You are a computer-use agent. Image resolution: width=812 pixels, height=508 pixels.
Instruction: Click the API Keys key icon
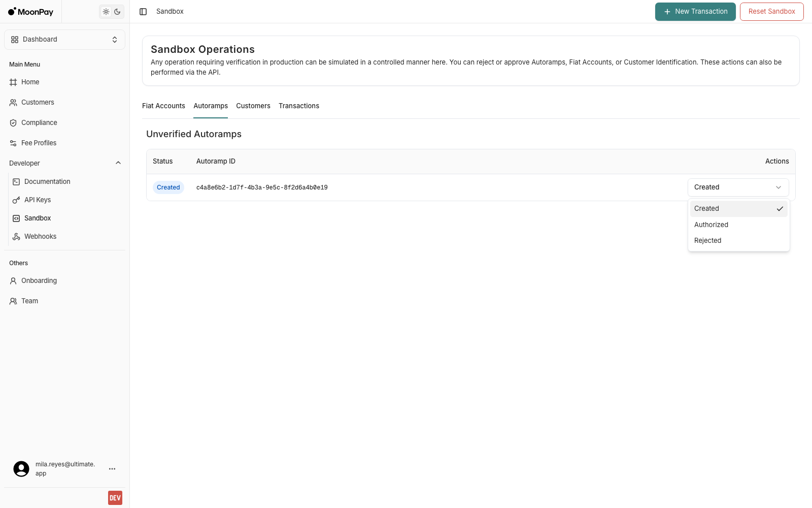pos(16,200)
